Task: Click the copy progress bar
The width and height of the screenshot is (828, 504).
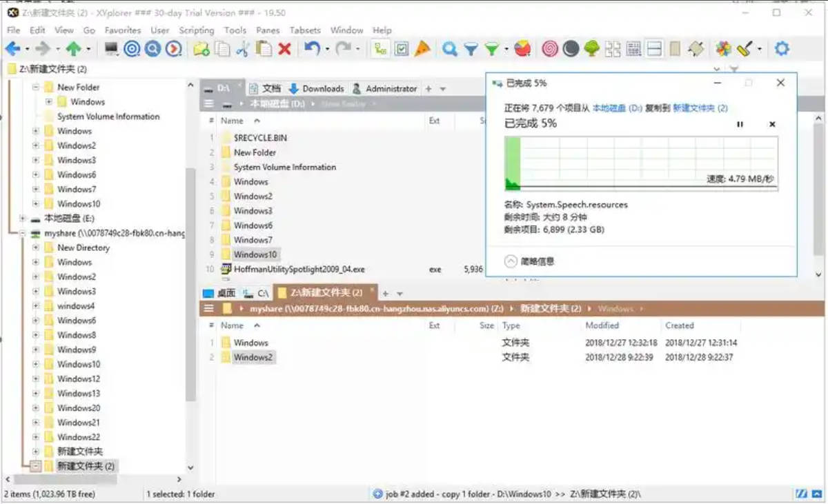Action: tap(642, 162)
